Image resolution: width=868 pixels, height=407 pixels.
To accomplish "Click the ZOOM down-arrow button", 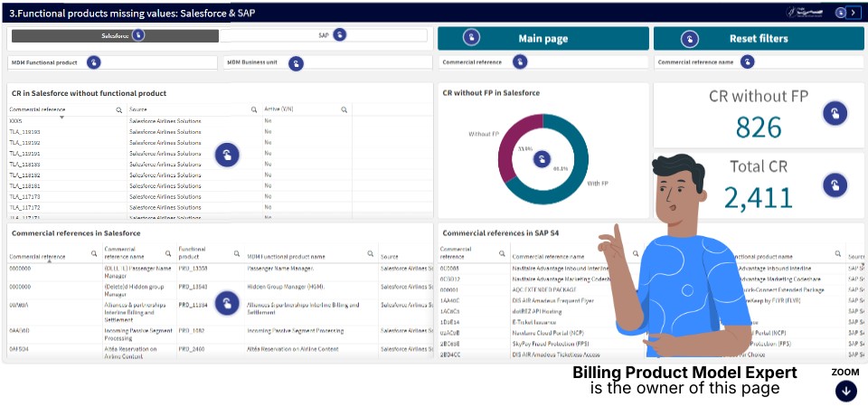I will (845, 391).
